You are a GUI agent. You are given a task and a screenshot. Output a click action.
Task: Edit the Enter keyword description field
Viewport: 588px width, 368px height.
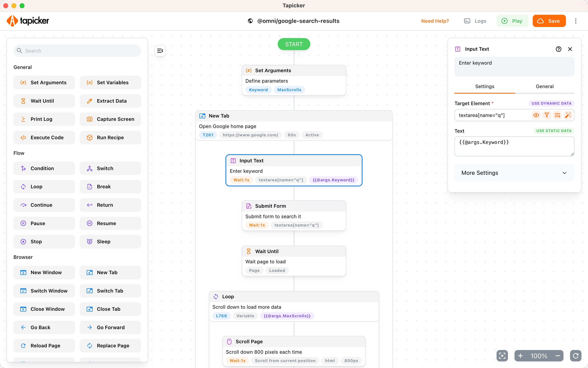pos(514,67)
